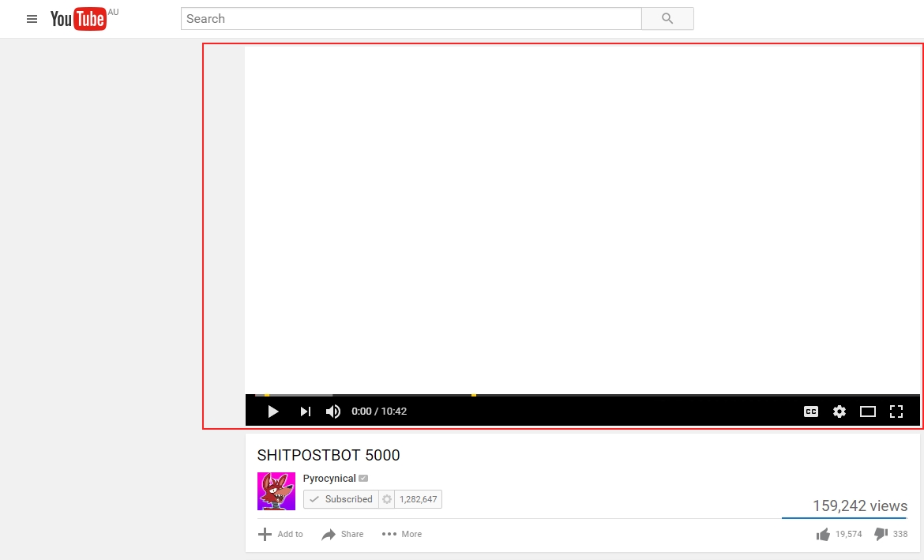Click subscriber count 1,282,647
Screen dimensions: 924x560
tap(419, 499)
